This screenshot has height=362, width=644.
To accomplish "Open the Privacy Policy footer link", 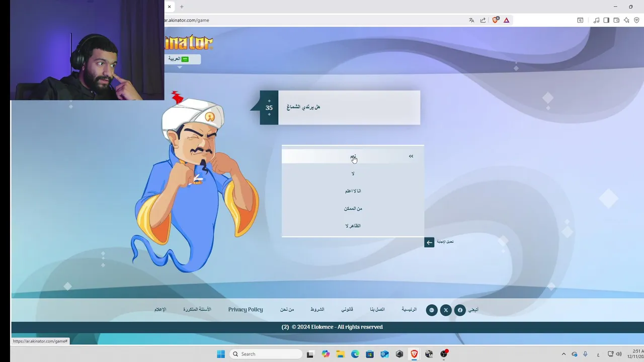I will point(246,309).
